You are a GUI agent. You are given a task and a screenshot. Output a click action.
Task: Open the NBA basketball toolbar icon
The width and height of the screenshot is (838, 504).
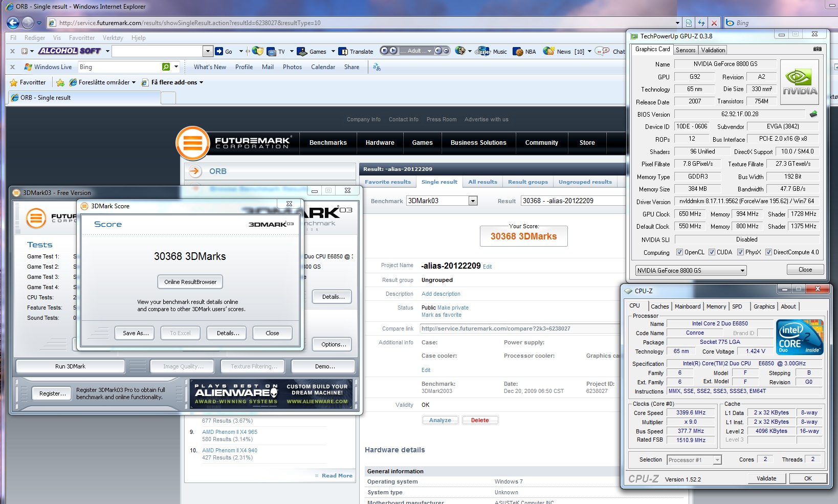click(518, 51)
